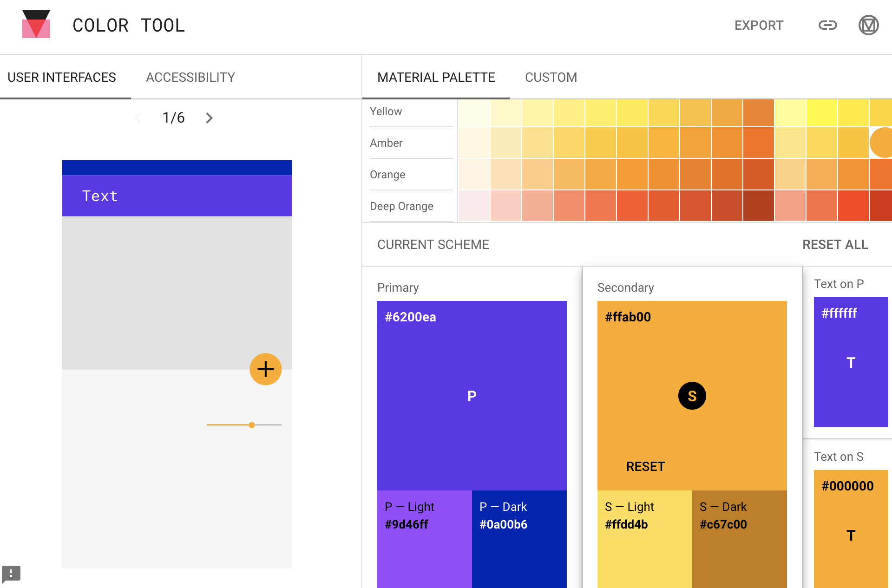
Task: Open the CUSTOM color tab
Action: coord(551,77)
